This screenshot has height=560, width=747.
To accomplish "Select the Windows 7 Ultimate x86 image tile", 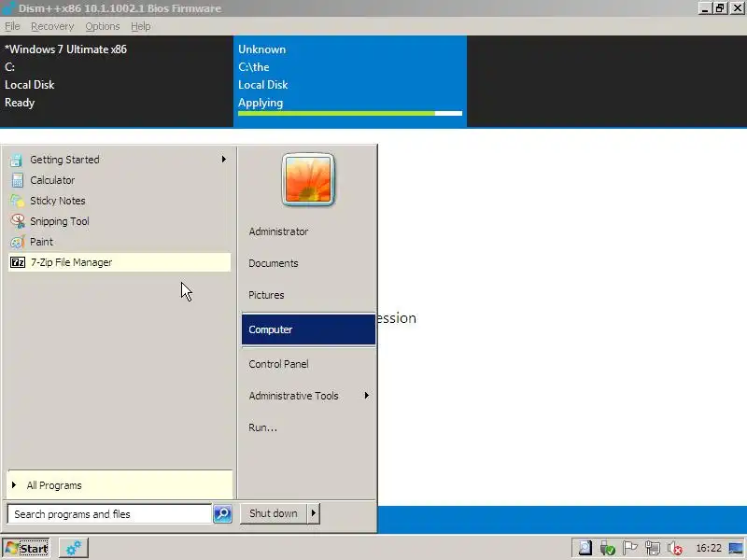I will point(117,81).
